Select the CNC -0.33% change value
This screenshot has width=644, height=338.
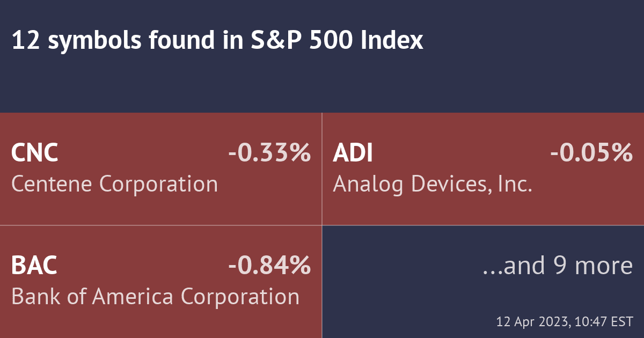pyautogui.click(x=269, y=153)
